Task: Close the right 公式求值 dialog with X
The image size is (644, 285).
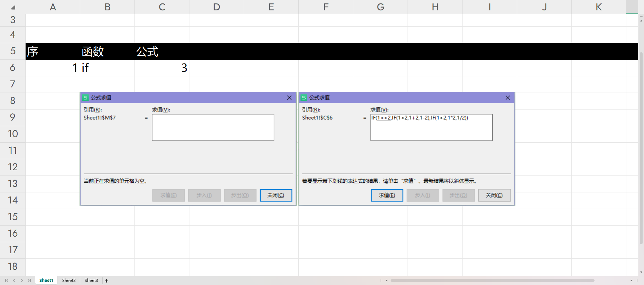Action: 507,98
